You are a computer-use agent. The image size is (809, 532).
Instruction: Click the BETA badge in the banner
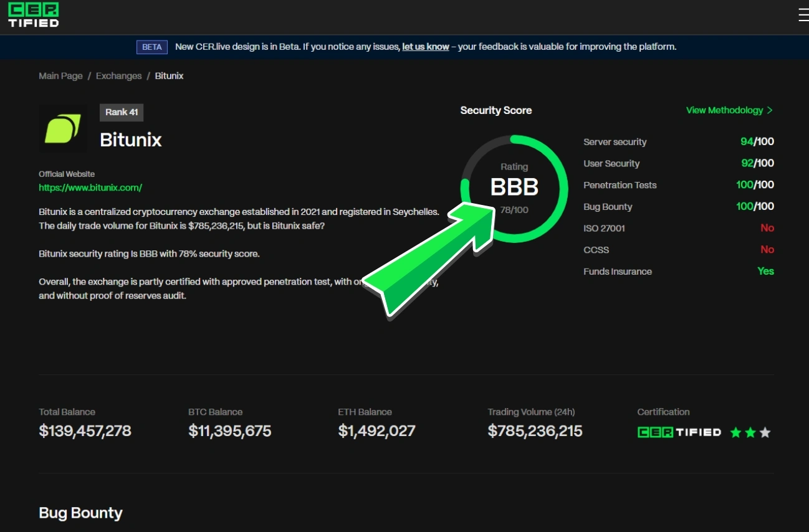152,47
